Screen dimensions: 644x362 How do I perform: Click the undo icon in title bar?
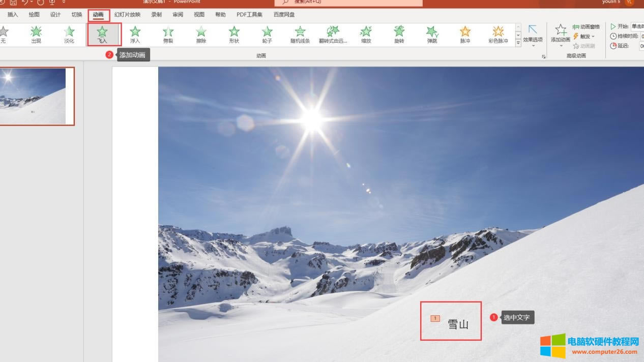point(25,2)
